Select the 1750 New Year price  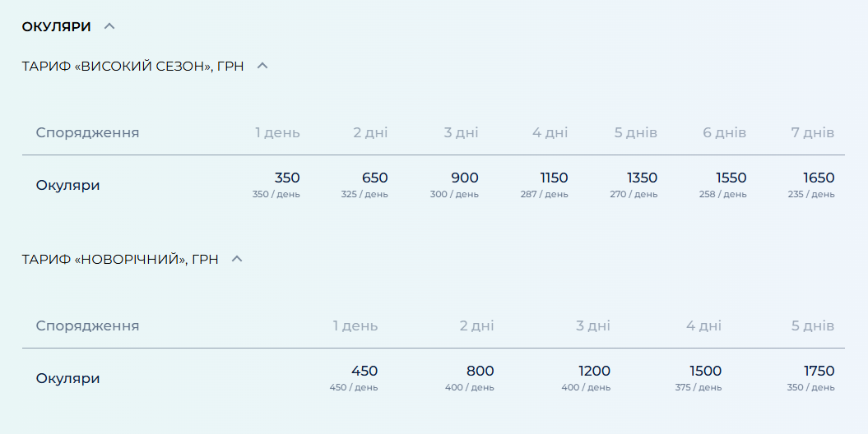(x=819, y=371)
